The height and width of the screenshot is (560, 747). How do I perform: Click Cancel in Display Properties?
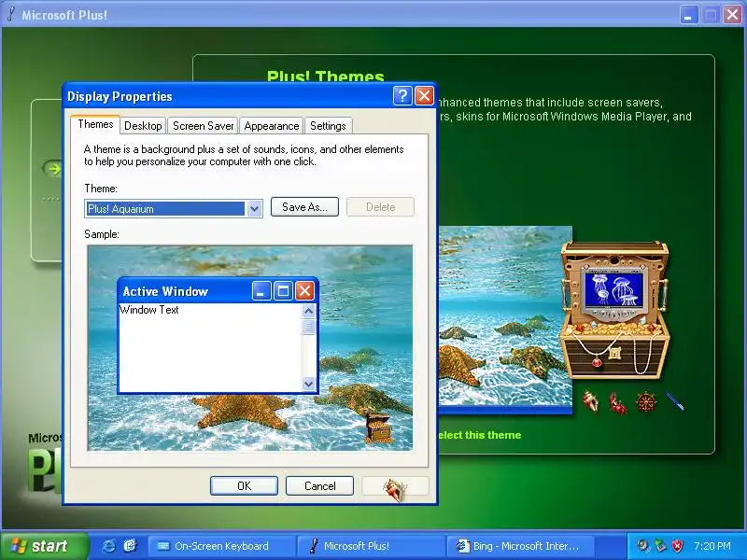click(319, 485)
